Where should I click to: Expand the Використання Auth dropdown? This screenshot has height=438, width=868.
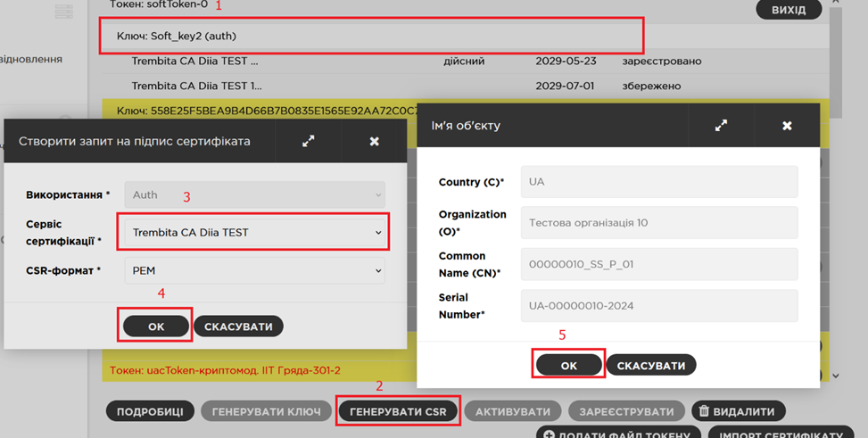click(x=254, y=194)
